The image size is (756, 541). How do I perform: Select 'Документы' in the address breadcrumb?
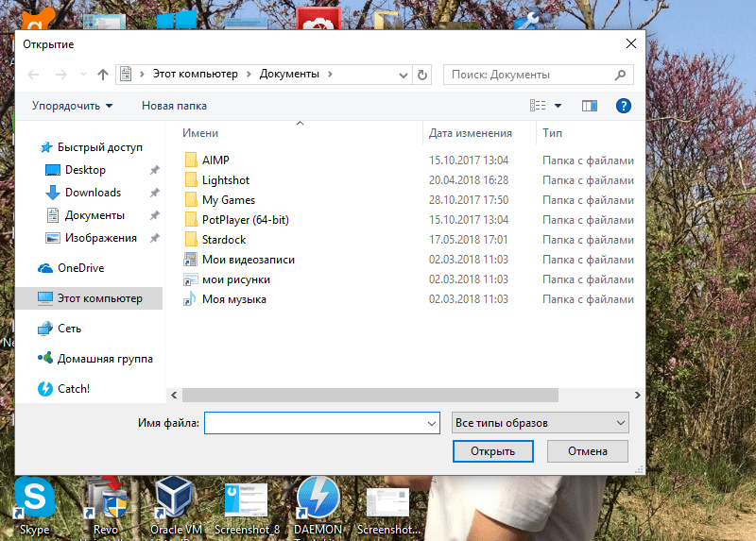pyautogui.click(x=289, y=75)
